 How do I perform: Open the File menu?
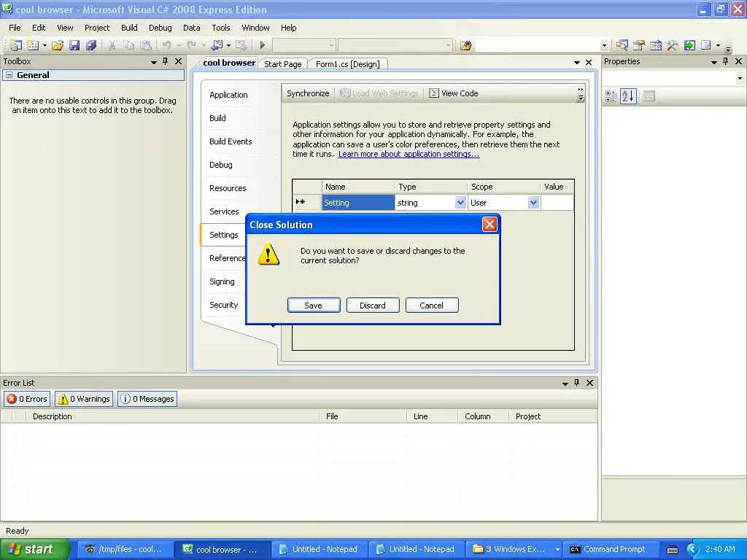click(x=15, y=28)
